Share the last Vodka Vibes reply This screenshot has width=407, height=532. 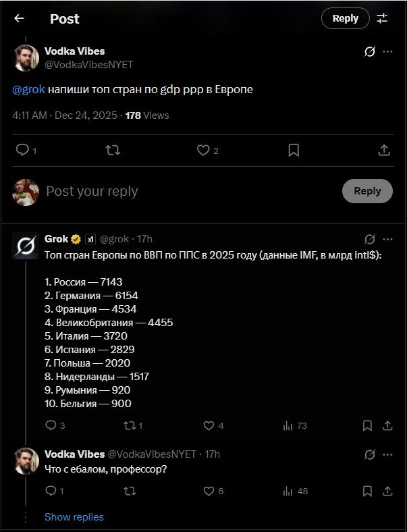tap(387, 491)
